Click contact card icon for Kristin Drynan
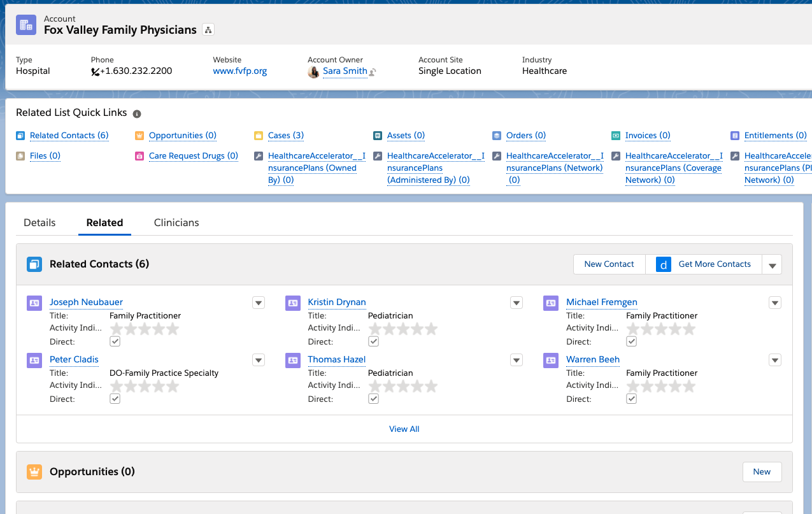Image resolution: width=812 pixels, height=514 pixels. [x=293, y=303]
